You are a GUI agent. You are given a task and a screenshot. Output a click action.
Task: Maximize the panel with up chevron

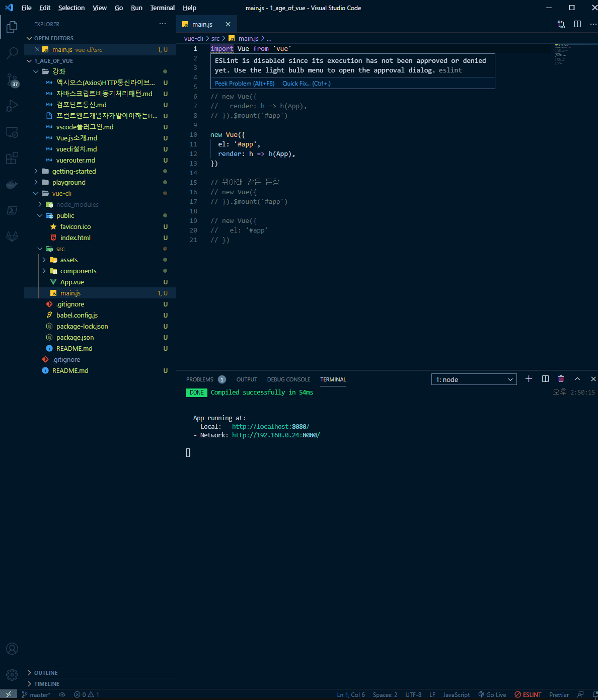(577, 379)
